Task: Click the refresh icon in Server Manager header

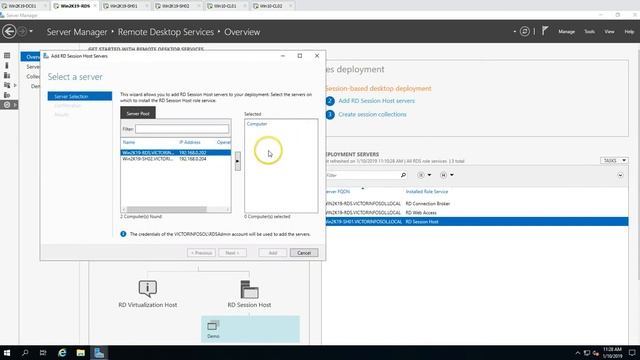Action: 524,31
